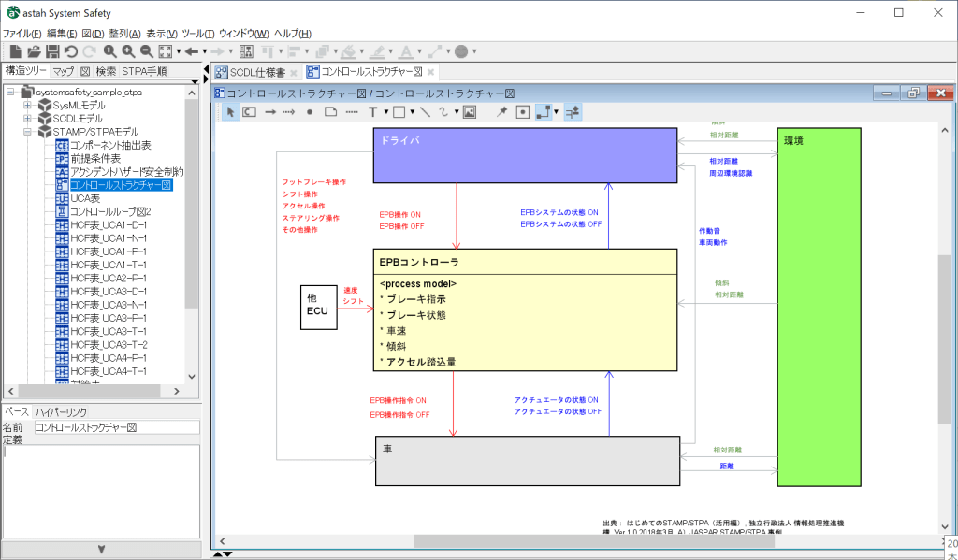958x560 pixels.
Task: Expand the SysMLモデル tree node
Action: (27, 106)
